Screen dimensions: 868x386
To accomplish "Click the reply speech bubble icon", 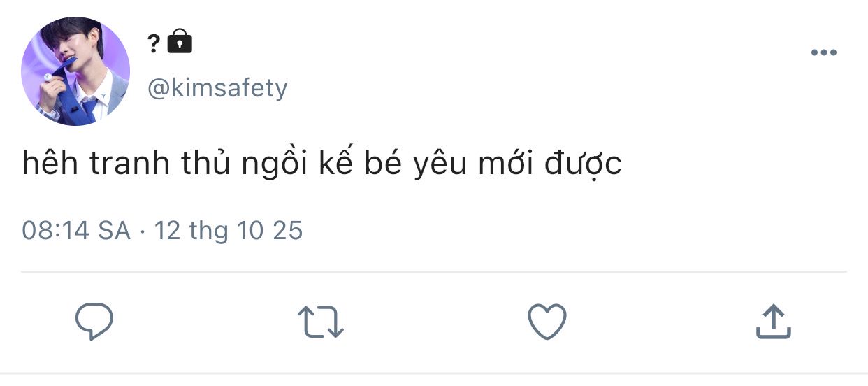I will (x=94, y=322).
